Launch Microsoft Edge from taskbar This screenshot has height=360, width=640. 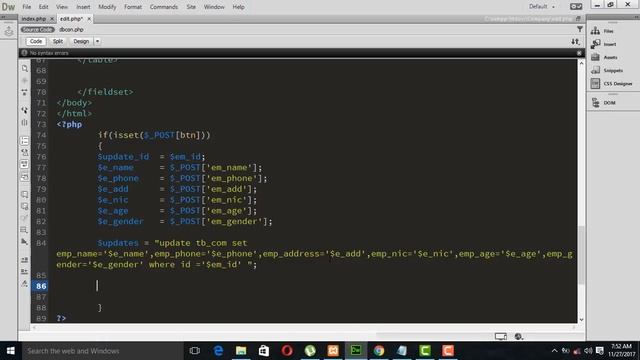pos(218,351)
